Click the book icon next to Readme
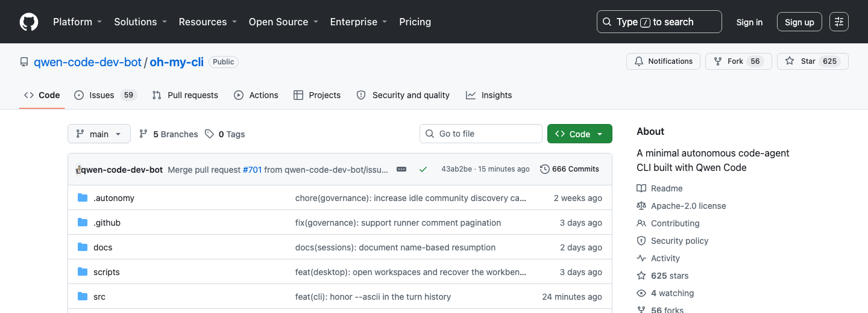868x313 pixels. [641, 188]
